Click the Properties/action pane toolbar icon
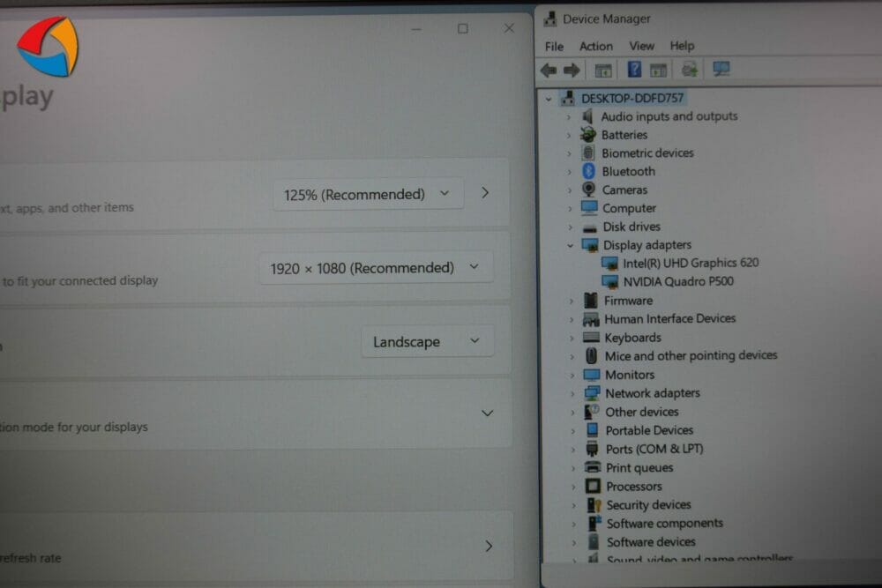882x588 pixels. point(658,71)
